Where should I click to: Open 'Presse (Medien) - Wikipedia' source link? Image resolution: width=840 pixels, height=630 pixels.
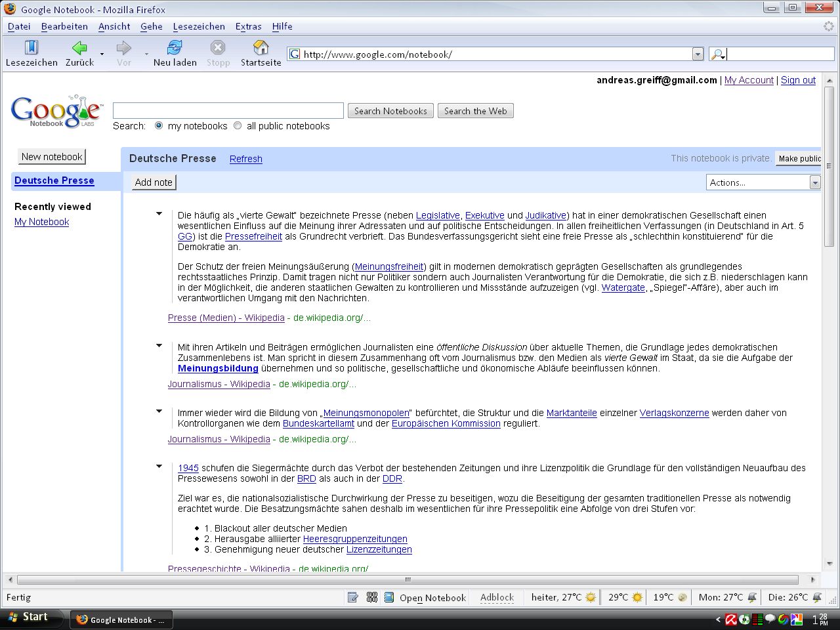226,318
